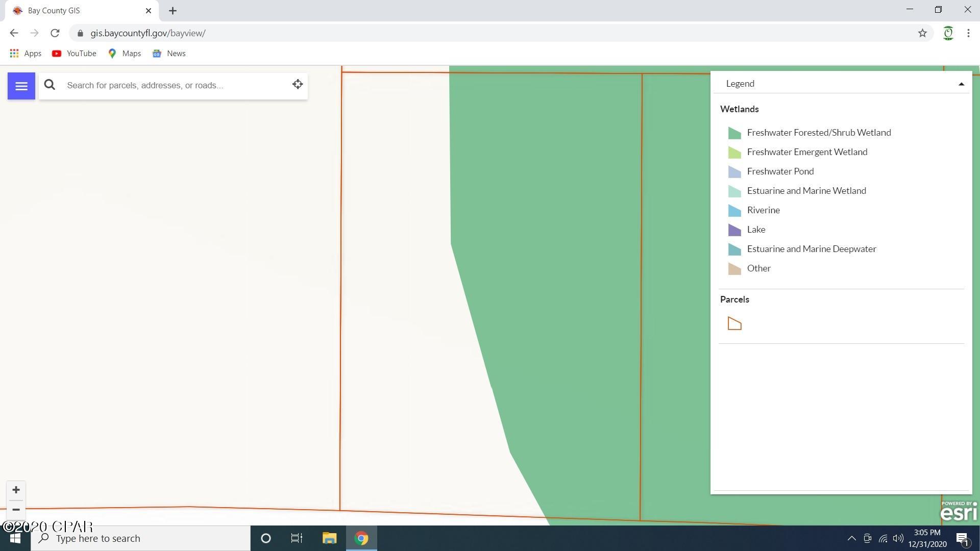Click the locate-me crosshair icon
Image resolution: width=980 pixels, height=551 pixels.
298,85
